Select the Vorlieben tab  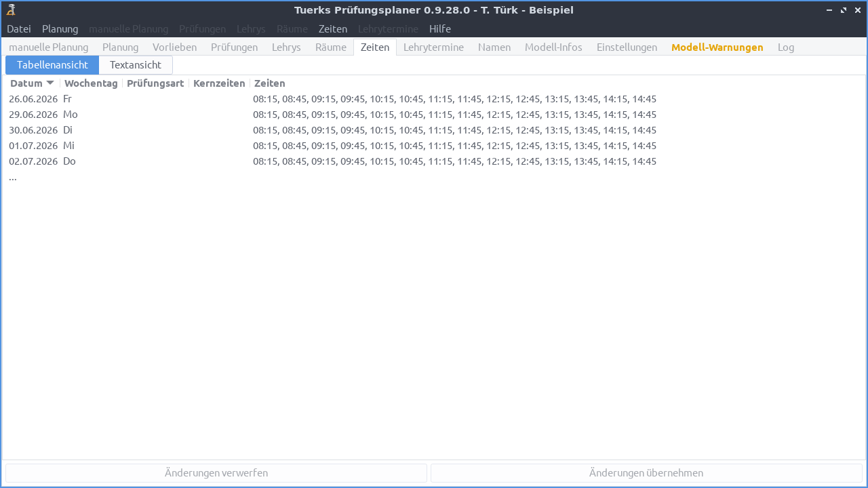point(174,47)
